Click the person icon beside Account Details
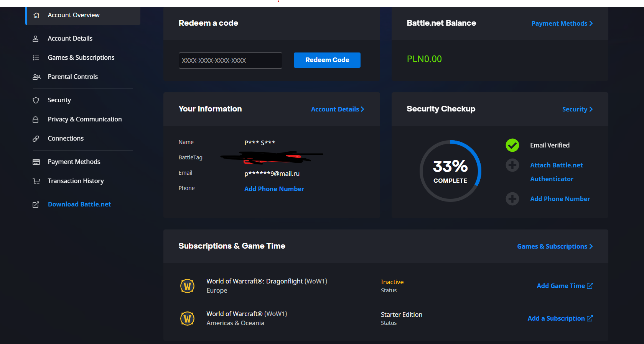The height and width of the screenshot is (344, 644). pos(36,39)
